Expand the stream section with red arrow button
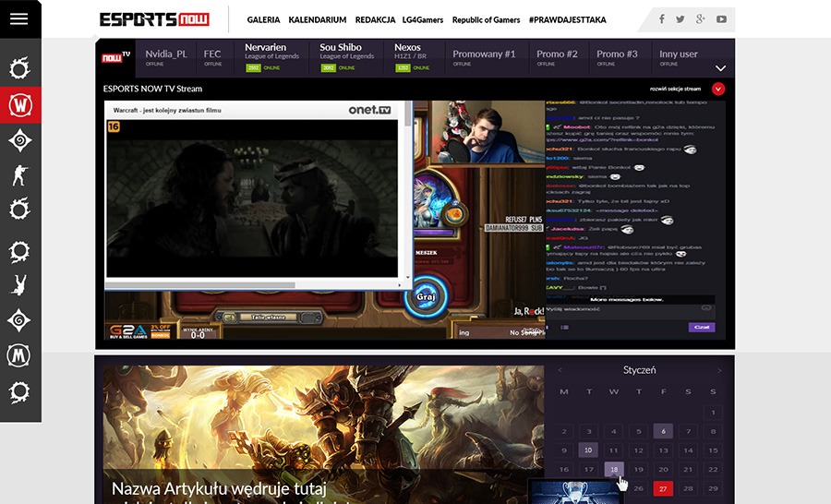Image resolution: width=831 pixels, height=504 pixels. click(718, 89)
